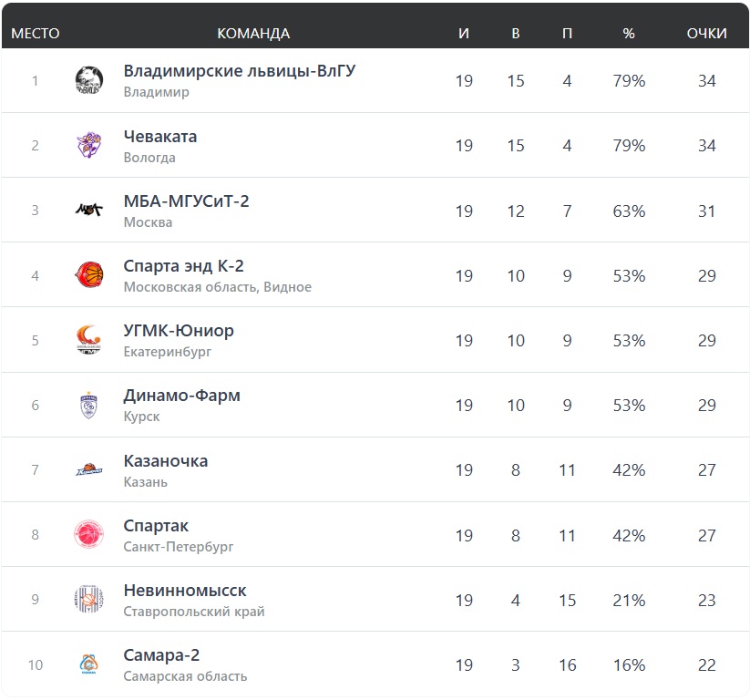Click the МБА-МГУСиТ-2 team logo
Viewport: 750px width, 700px height.
click(x=89, y=211)
